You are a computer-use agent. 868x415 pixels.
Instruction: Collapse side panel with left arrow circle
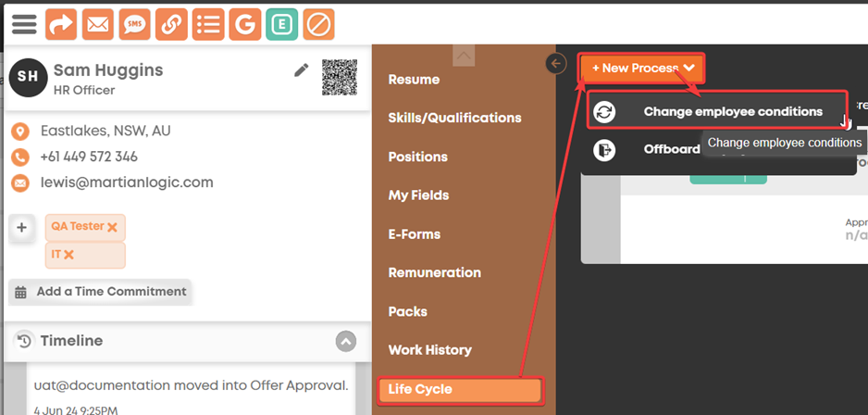[555, 64]
